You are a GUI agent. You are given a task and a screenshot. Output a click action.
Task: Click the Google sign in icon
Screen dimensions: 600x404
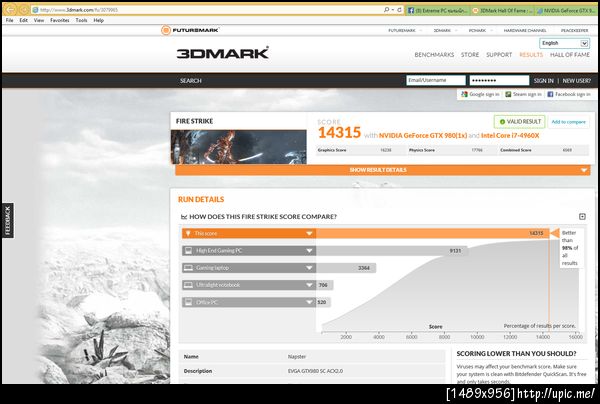(x=464, y=94)
